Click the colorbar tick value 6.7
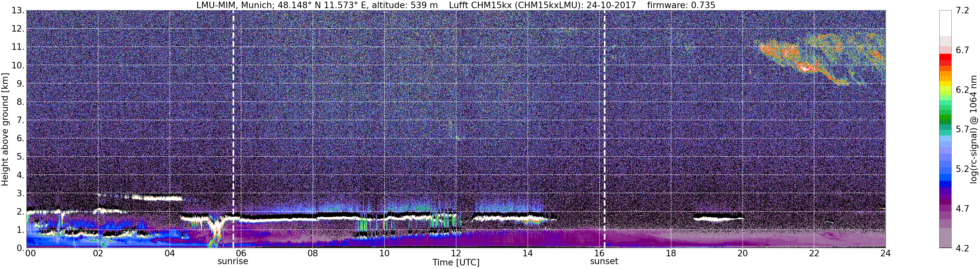The width and height of the screenshot is (980, 269). click(x=962, y=50)
